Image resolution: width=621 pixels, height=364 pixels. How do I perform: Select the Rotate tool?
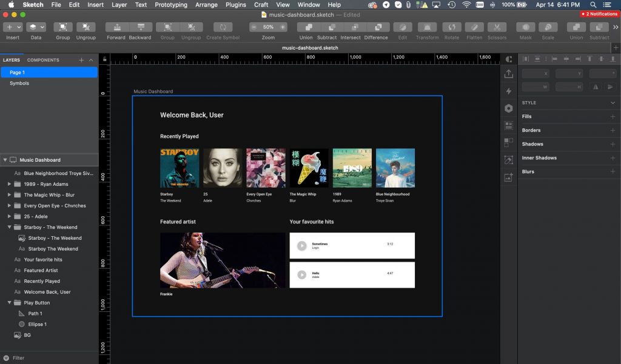(x=451, y=27)
